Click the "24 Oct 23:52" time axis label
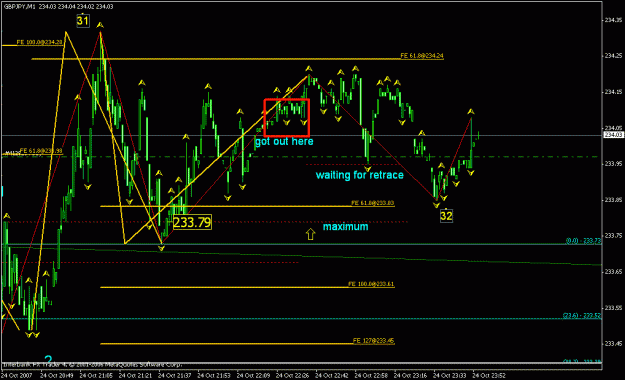The width and height of the screenshot is (625, 380). pos(489,376)
